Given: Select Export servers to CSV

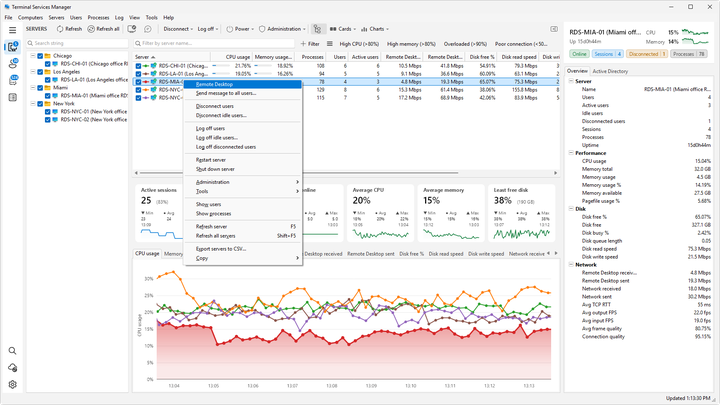Looking at the screenshot, I should tap(242, 249).
